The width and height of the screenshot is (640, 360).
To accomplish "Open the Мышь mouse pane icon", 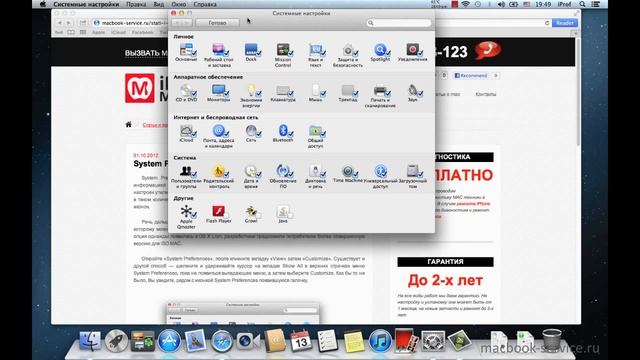I will [316, 90].
